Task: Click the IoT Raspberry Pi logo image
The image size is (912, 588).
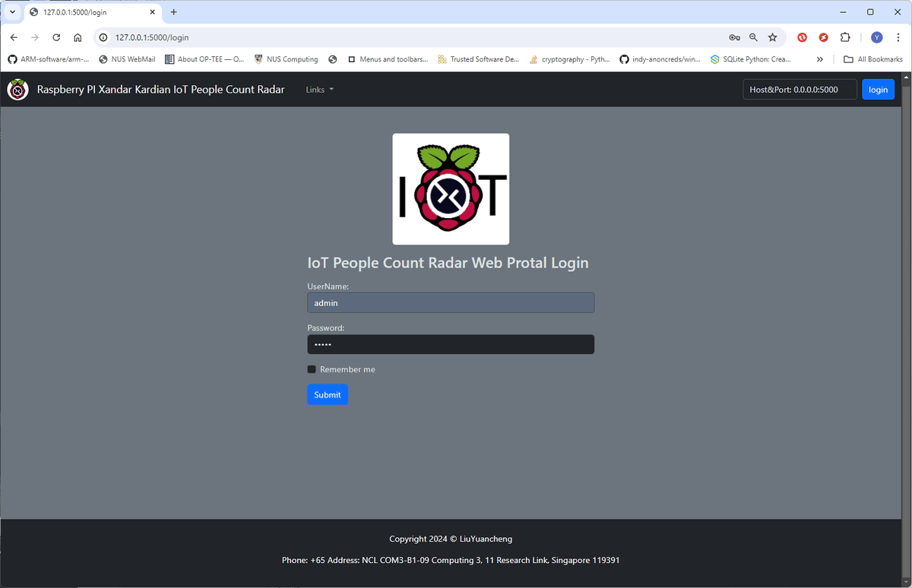Action: tap(451, 189)
